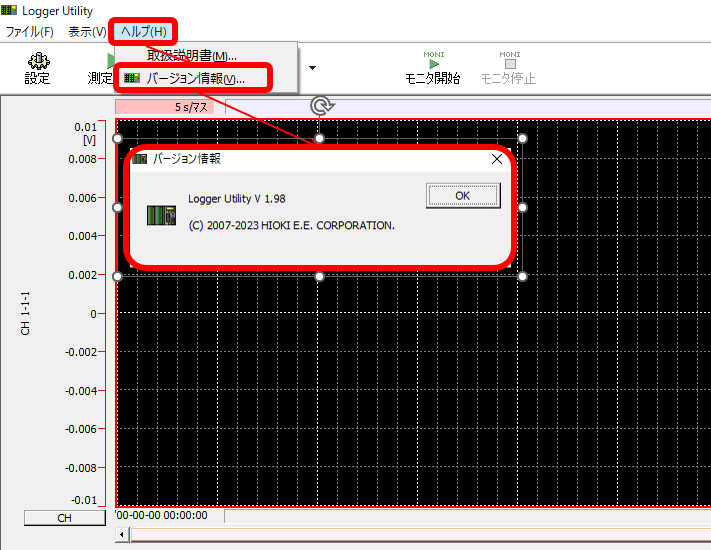Open the 設定 settings gear tool

click(38, 69)
